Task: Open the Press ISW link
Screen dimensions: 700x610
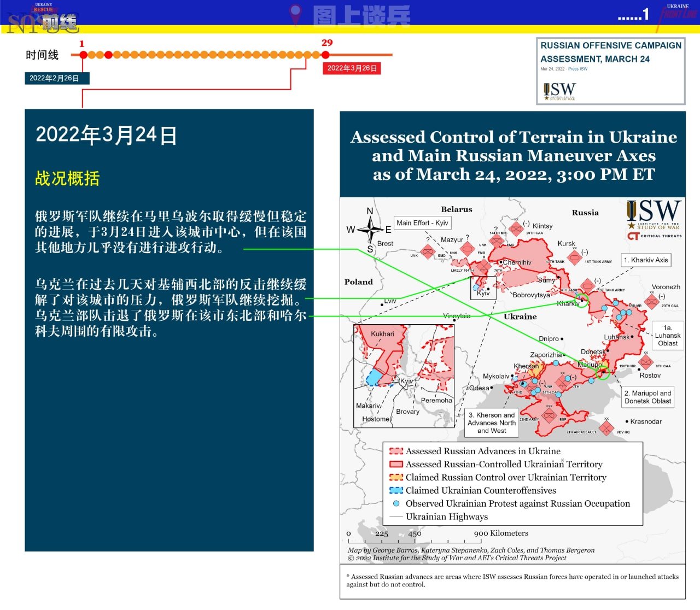Action: [577, 69]
